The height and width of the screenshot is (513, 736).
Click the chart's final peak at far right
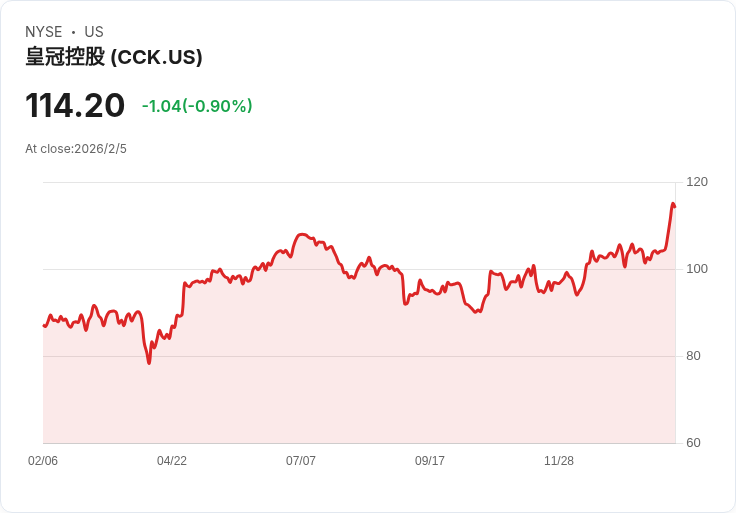(673, 204)
